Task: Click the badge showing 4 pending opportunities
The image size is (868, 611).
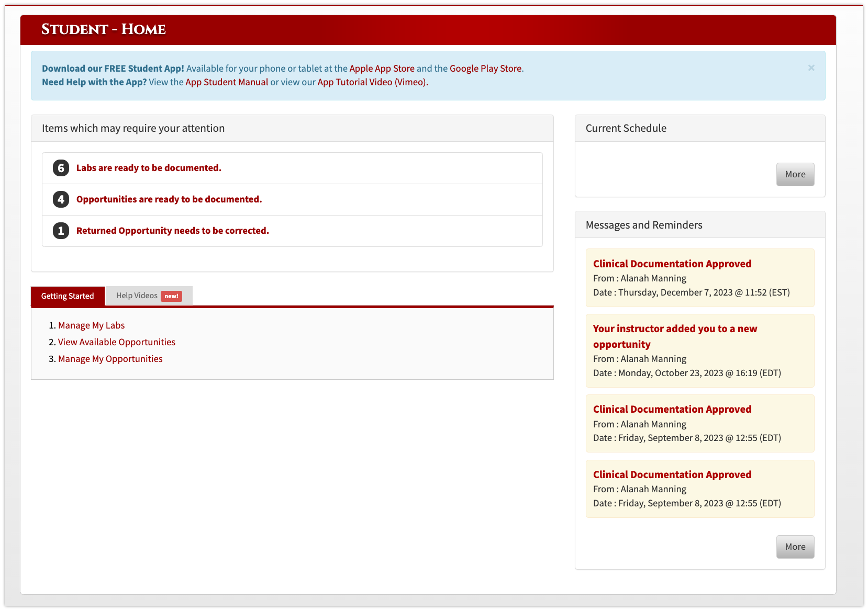Action: tap(60, 199)
